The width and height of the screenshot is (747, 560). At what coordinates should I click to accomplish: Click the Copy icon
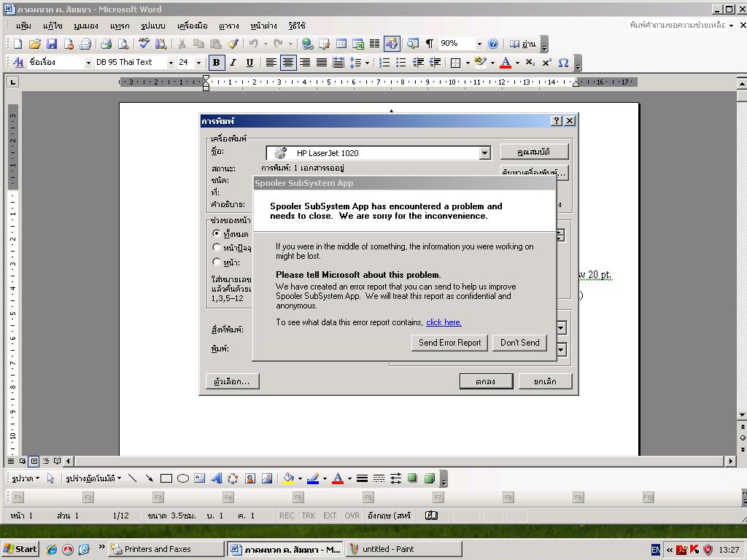point(198,44)
